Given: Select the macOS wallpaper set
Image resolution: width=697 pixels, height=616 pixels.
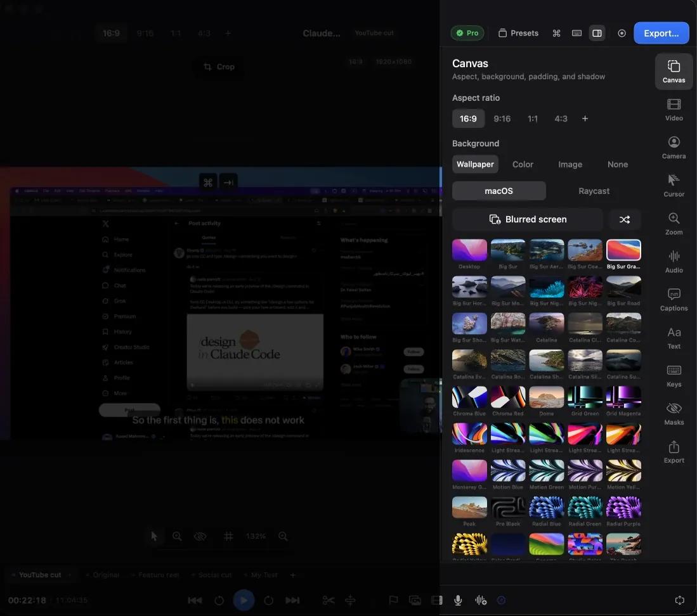Looking at the screenshot, I should (x=498, y=191).
